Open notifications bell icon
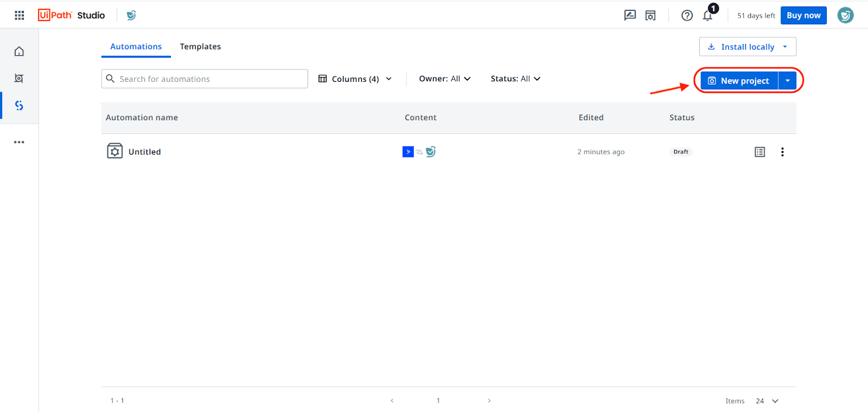The width and height of the screenshot is (868, 412). [x=707, y=16]
